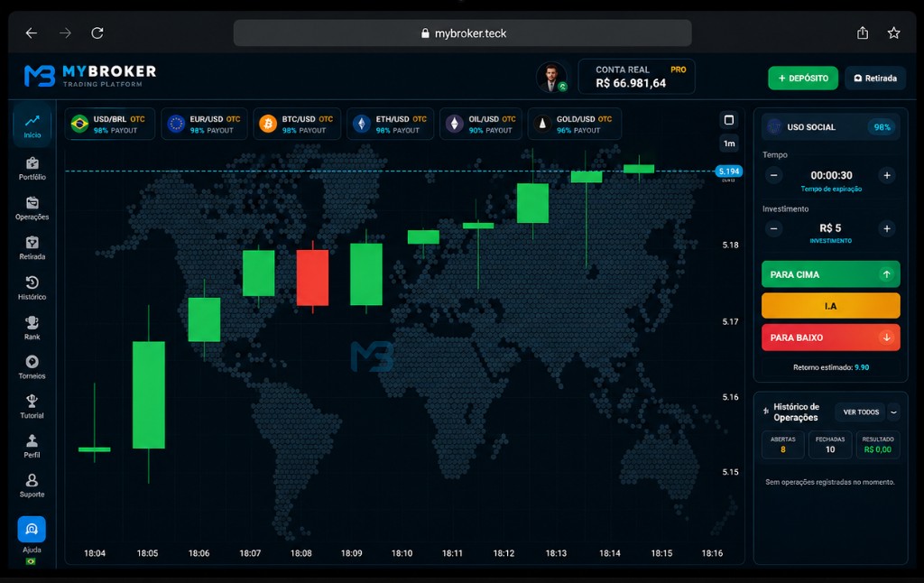
Task: Click the R$ 5 investment value
Action: coord(830,228)
